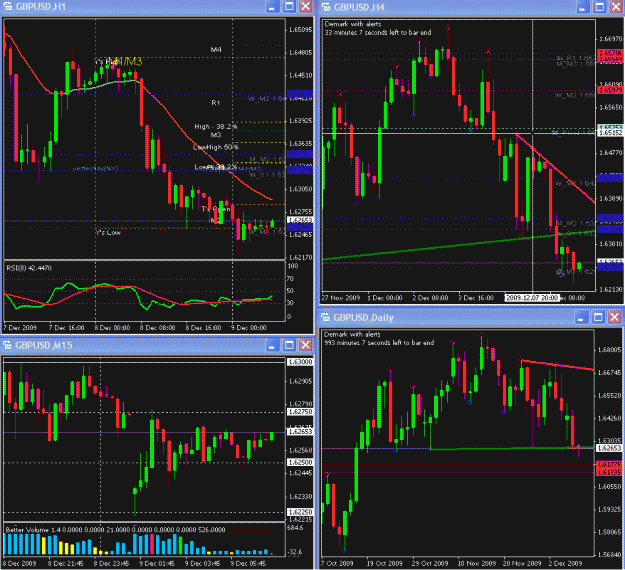This screenshot has width=625, height=570.
Task: Activate the GBPUSD,H4 window via its title
Action: (x=359, y=7)
